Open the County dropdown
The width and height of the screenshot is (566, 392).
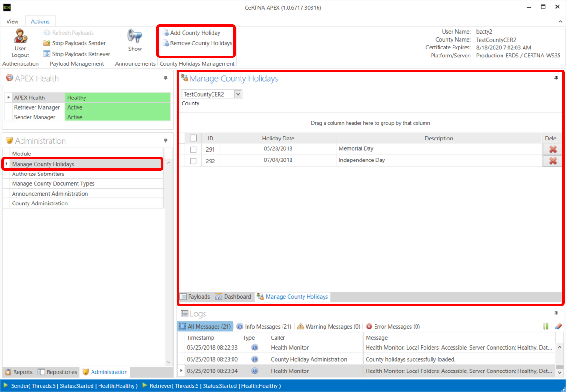238,94
